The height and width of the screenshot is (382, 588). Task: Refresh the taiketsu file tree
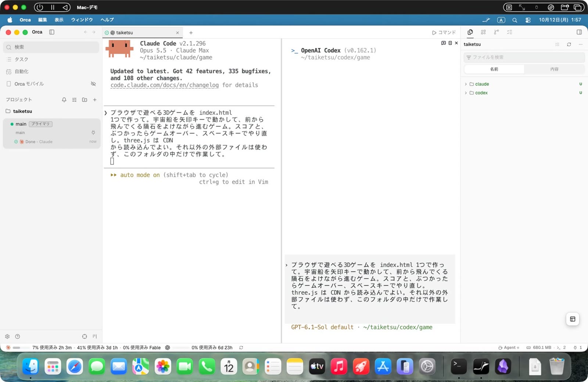[569, 44]
